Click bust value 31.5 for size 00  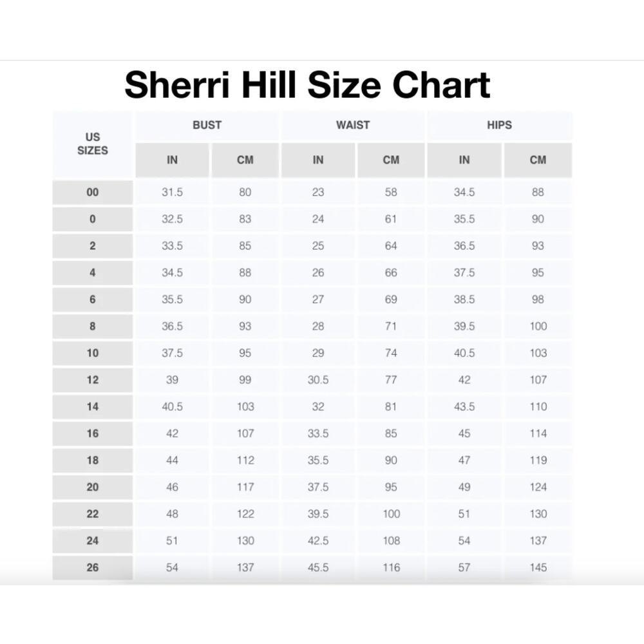pyautogui.click(x=172, y=192)
